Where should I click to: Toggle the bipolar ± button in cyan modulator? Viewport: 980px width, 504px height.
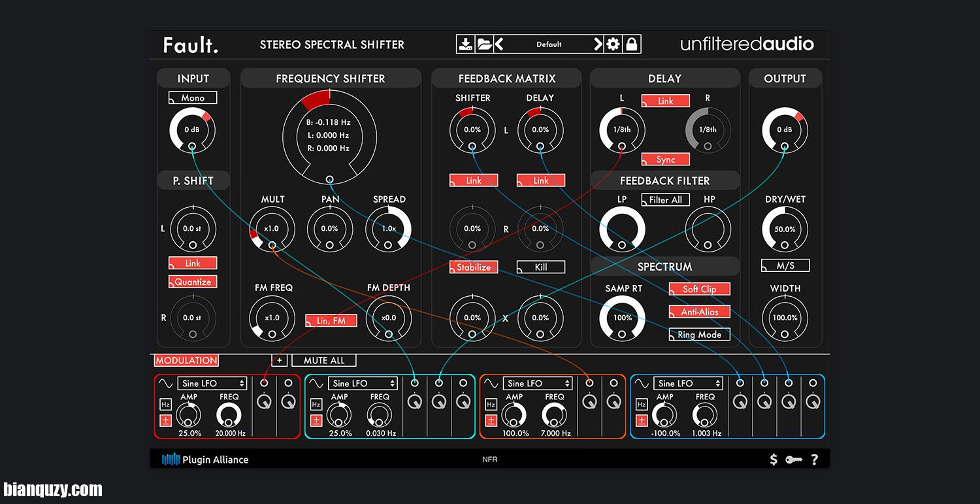(316, 420)
